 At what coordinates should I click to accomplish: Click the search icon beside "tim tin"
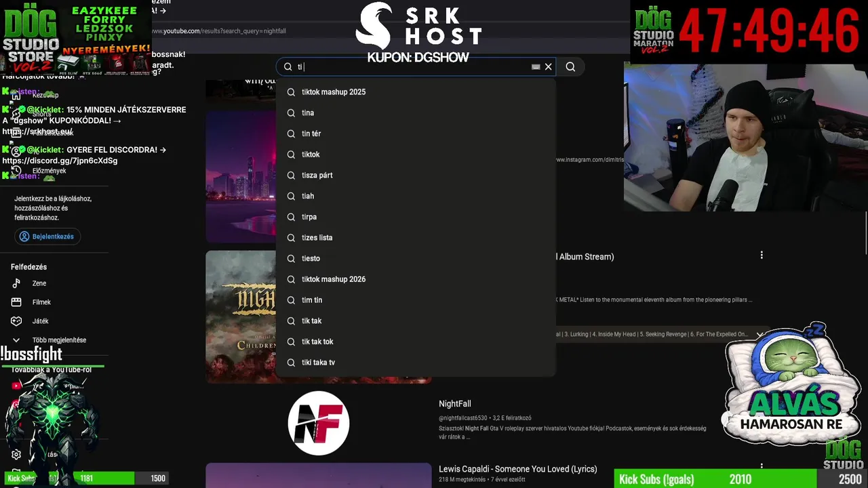(x=291, y=300)
